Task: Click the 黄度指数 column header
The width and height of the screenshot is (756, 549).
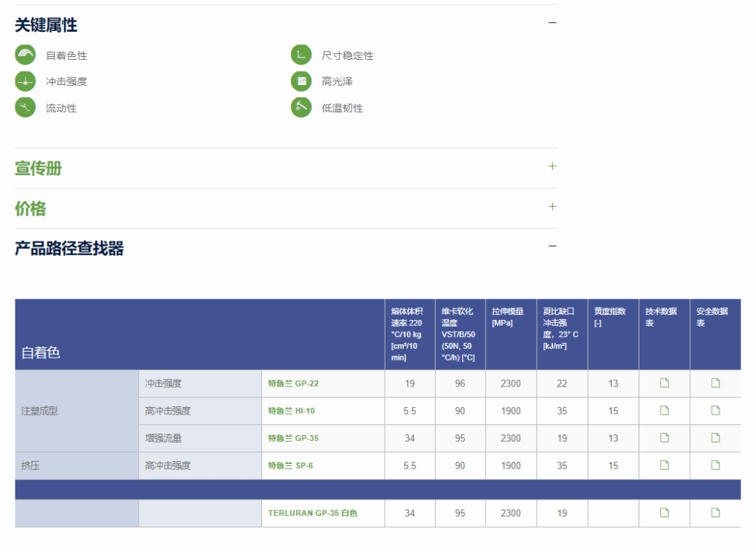Action: [614, 334]
